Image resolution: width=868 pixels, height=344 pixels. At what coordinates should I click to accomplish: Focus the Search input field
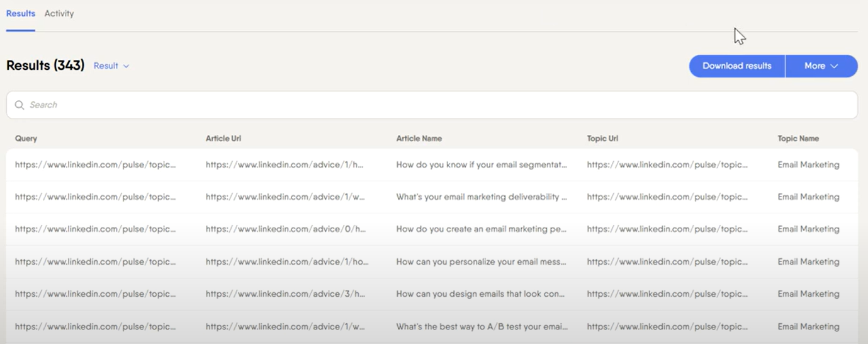tap(432, 105)
